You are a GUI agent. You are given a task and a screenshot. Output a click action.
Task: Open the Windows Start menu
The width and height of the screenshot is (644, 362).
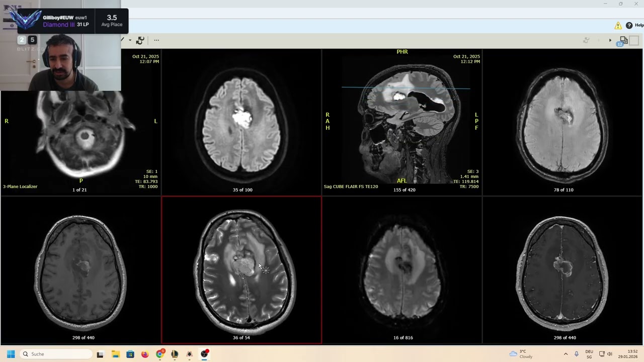point(11,354)
